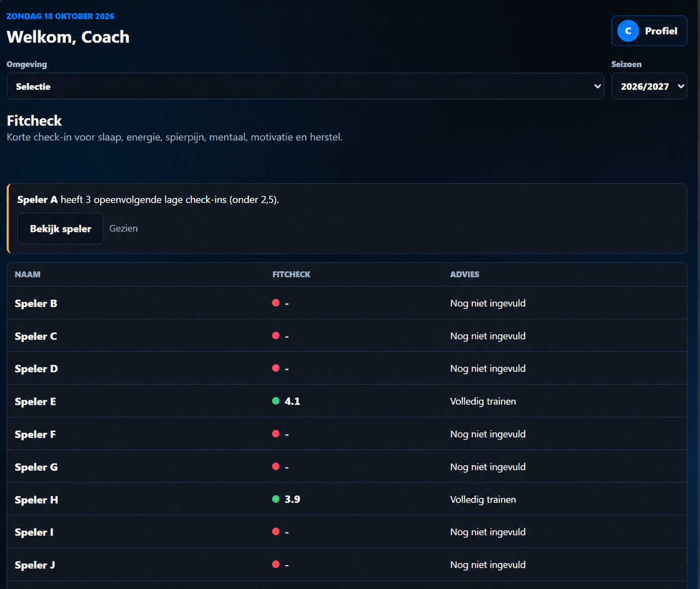Click the ADVIES column header
Screen dimensions: 700x589
464,274
